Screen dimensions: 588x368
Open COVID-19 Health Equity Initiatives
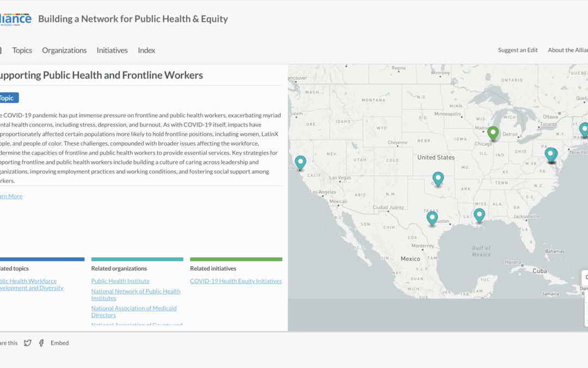(x=236, y=281)
